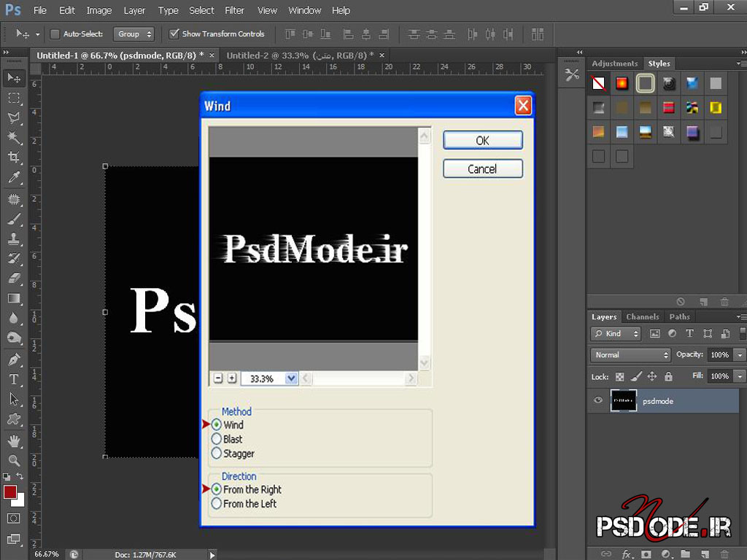Open the Filter menu
747x560 pixels.
234,10
